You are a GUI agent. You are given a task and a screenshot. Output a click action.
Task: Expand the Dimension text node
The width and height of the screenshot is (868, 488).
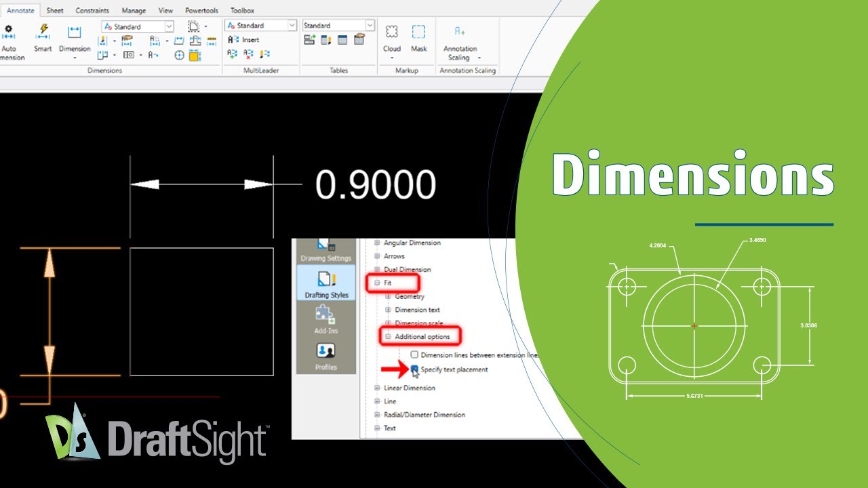[x=389, y=310]
